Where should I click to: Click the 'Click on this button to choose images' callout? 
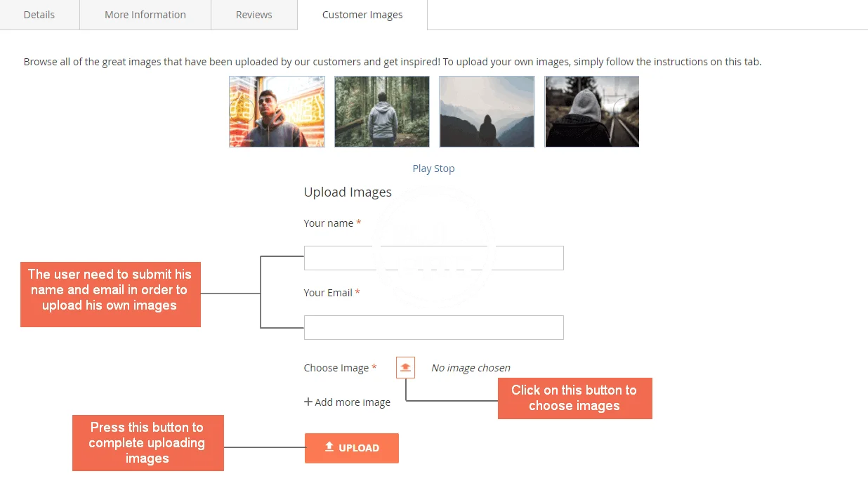[x=574, y=398]
